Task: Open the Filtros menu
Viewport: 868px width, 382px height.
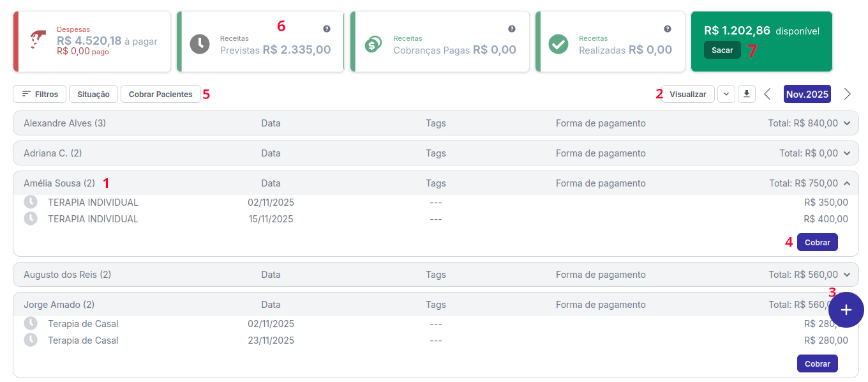Action: coord(40,94)
